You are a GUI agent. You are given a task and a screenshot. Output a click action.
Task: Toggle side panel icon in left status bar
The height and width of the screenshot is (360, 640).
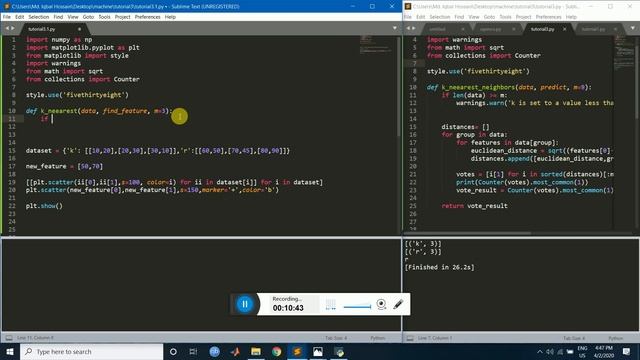[x=9, y=338]
